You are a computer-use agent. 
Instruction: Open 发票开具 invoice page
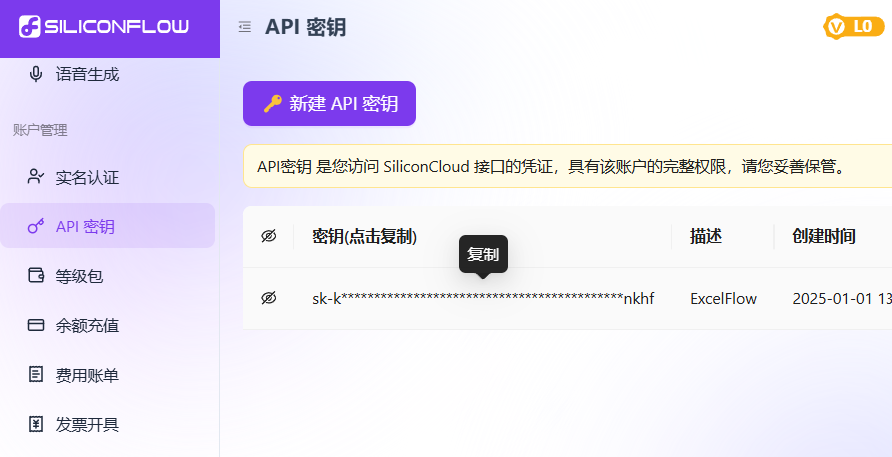pos(87,424)
